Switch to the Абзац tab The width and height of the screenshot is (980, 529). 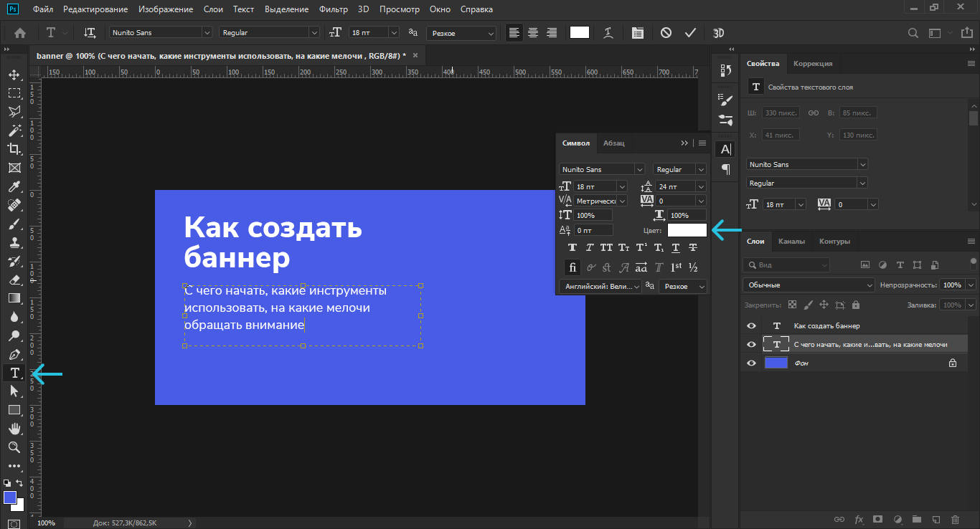[613, 143]
